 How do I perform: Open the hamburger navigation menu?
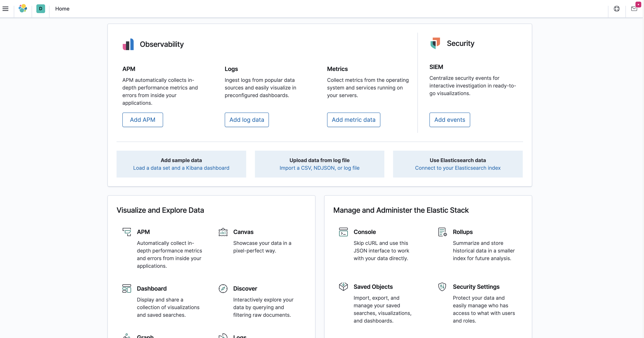(5, 9)
